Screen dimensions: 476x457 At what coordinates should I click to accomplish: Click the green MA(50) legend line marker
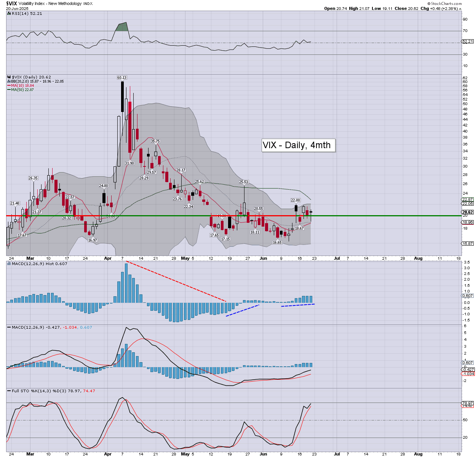point(9,90)
